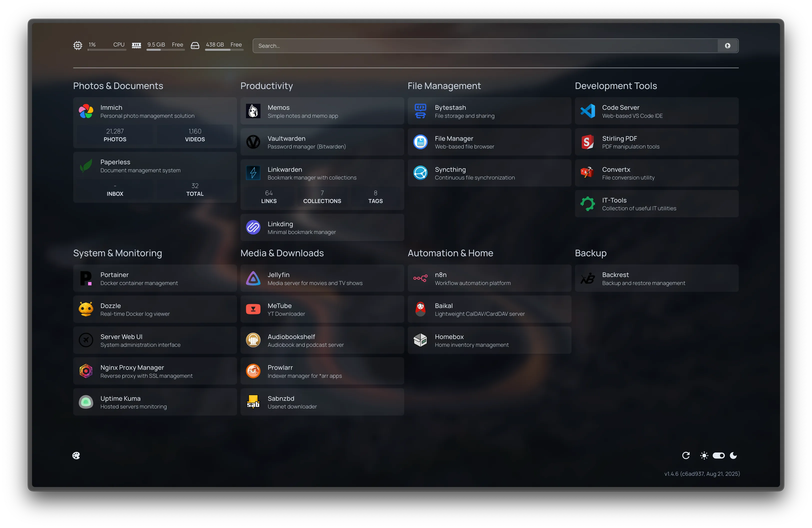Image resolution: width=812 pixels, height=528 pixels.
Task: Click the File Manager floppy icon
Action: [x=420, y=142]
